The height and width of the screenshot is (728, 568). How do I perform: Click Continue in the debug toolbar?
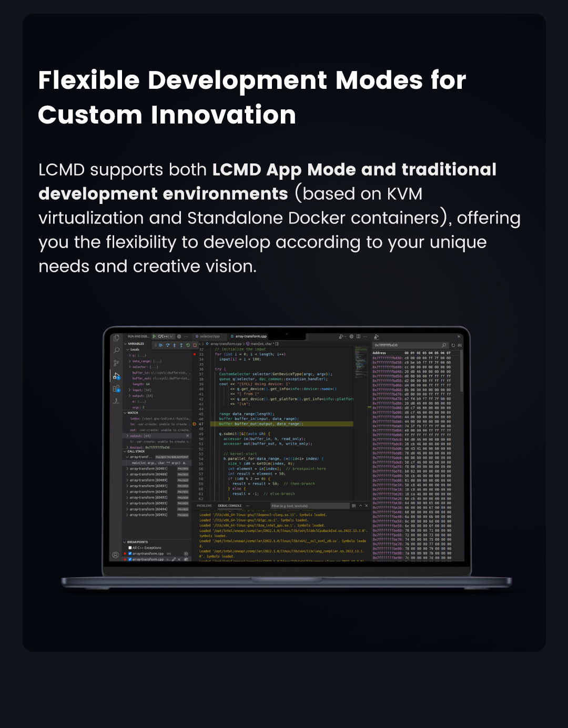[x=161, y=345]
